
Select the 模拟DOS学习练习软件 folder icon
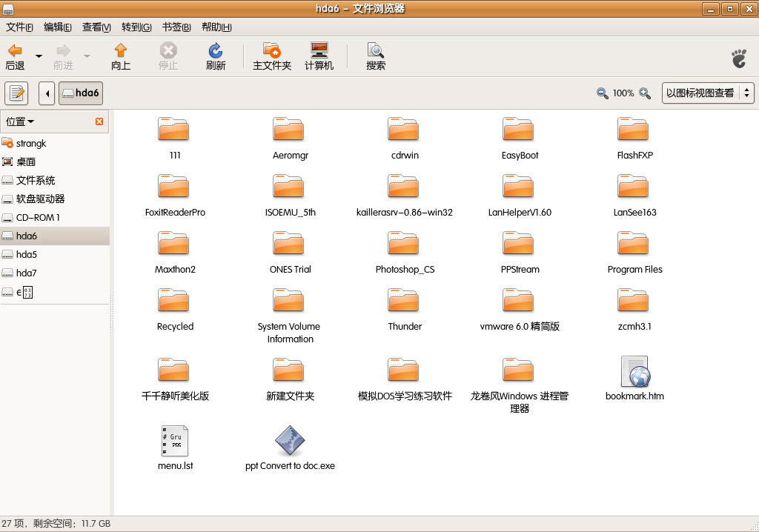tap(403, 370)
